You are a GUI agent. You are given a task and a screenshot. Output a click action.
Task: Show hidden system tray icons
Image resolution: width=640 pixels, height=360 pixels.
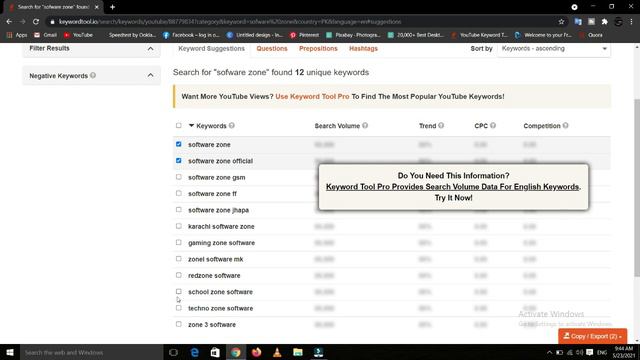coord(549,352)
